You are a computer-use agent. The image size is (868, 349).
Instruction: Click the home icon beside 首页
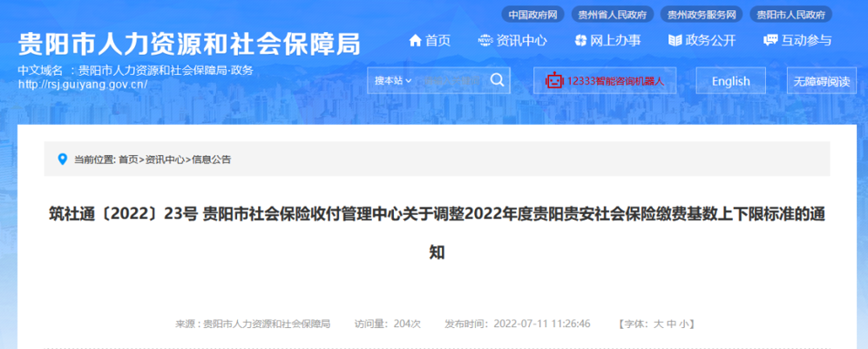415,40
